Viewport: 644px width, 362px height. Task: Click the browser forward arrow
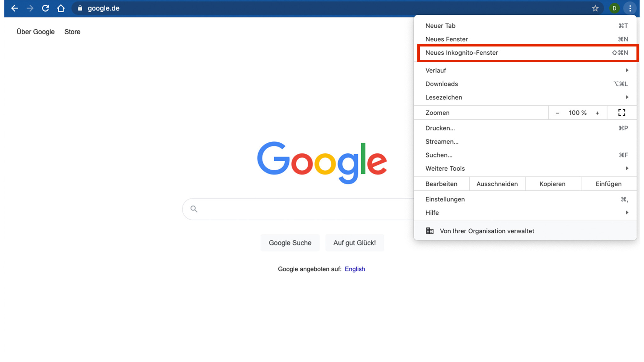pyautogui.click(x=30, y=8)
